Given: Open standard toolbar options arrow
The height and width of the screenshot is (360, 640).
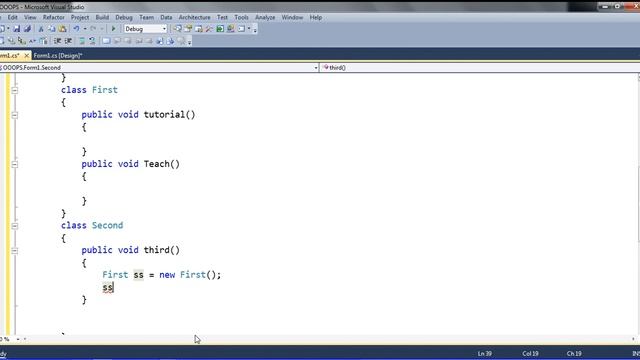Looking at the screenshot, I should point(255,29).
